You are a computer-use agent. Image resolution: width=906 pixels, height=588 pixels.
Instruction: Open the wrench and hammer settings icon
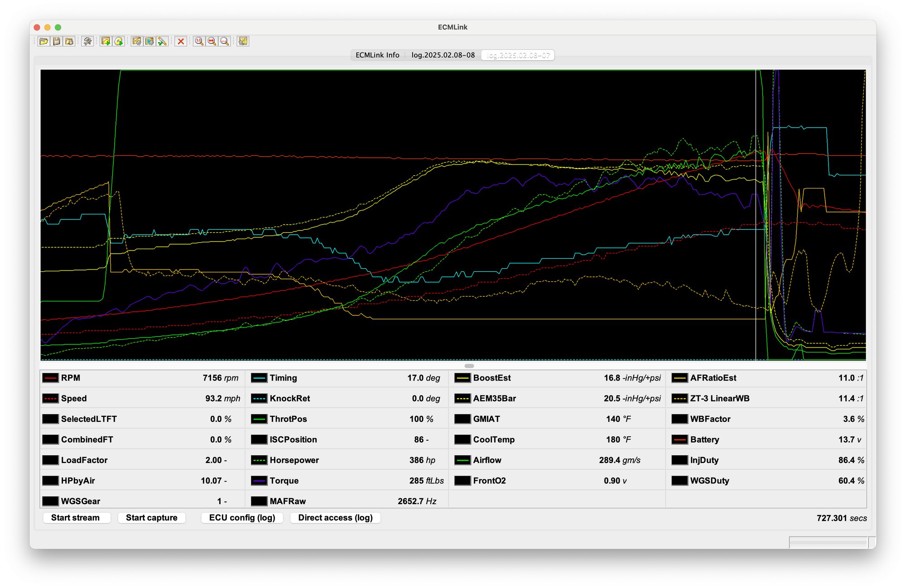coord(87,41)
